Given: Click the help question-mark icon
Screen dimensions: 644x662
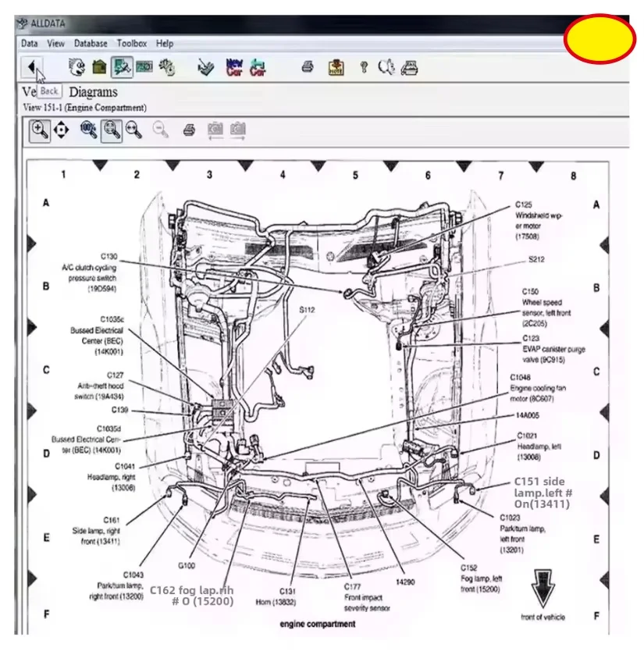Looking at the screenshot, I should pos(364,67).
